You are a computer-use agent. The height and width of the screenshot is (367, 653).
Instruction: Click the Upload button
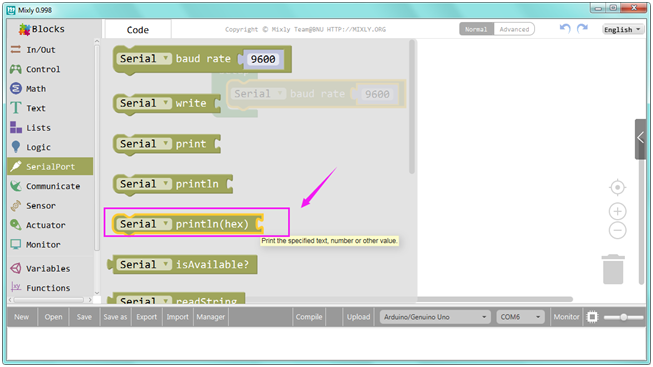point(358,317)
